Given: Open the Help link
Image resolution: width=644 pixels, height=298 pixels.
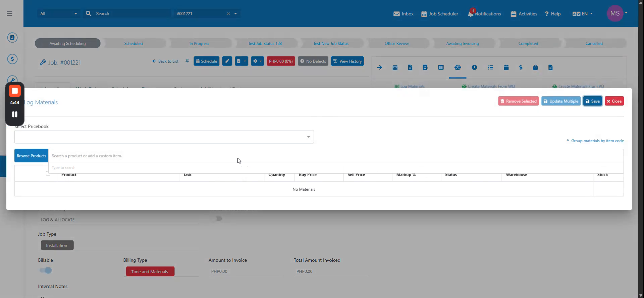Looking at the screenshot, I should tap(553, 14).
